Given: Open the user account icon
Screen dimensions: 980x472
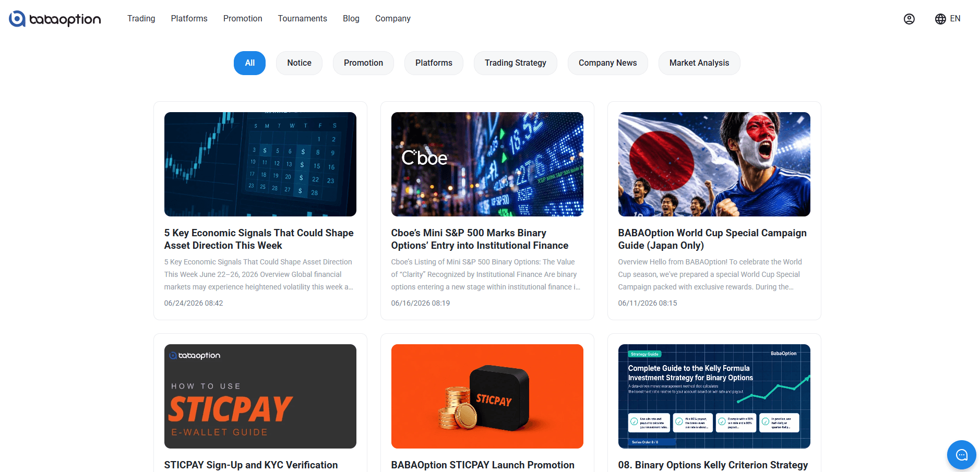Looking at the screenshot, I should click(x=909, y=19).
